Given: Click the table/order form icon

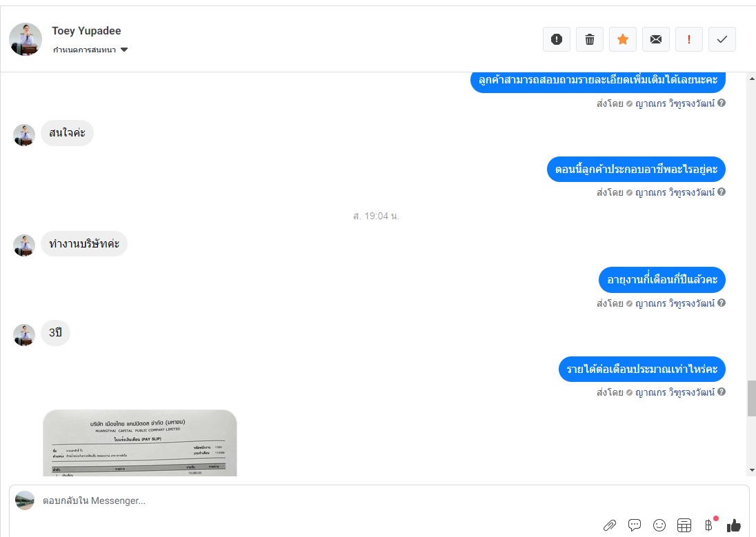Looking at the screenshot, I should (684, 525).
